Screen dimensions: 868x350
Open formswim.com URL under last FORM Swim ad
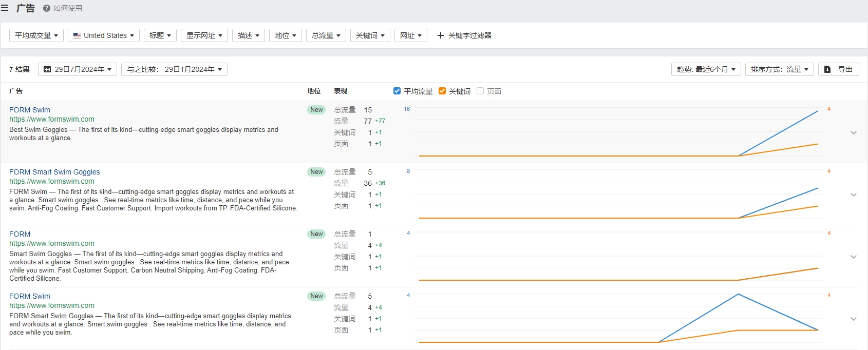52,305
